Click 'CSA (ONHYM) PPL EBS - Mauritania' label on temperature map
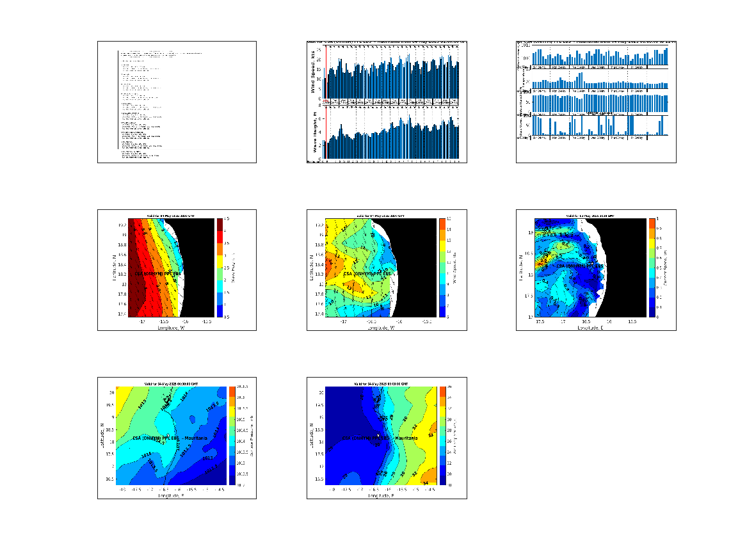Image resolution: width=747 pixels, height=560 pixels. point(380,438)
